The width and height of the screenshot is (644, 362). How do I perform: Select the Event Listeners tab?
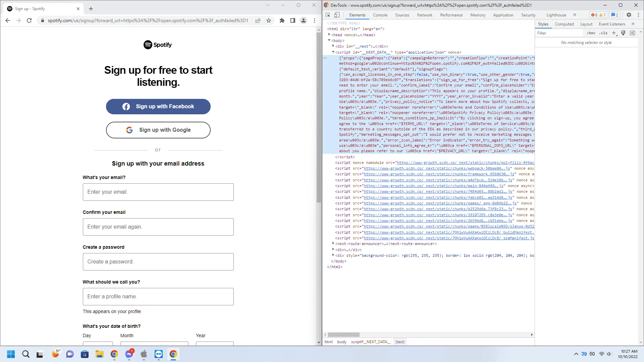tap(612, 24)
